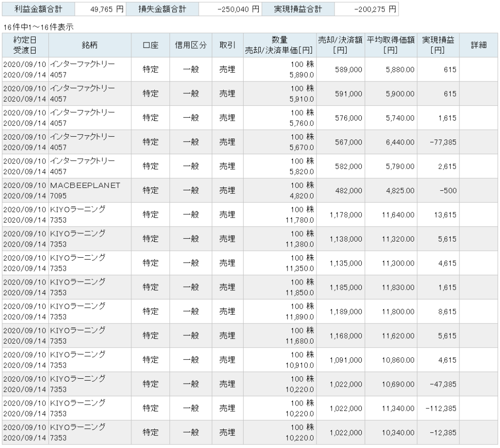The image size is (500, 448).
Task: Click the 数量 売却/決済単価 column header
Action: click(x=279, y=45)
